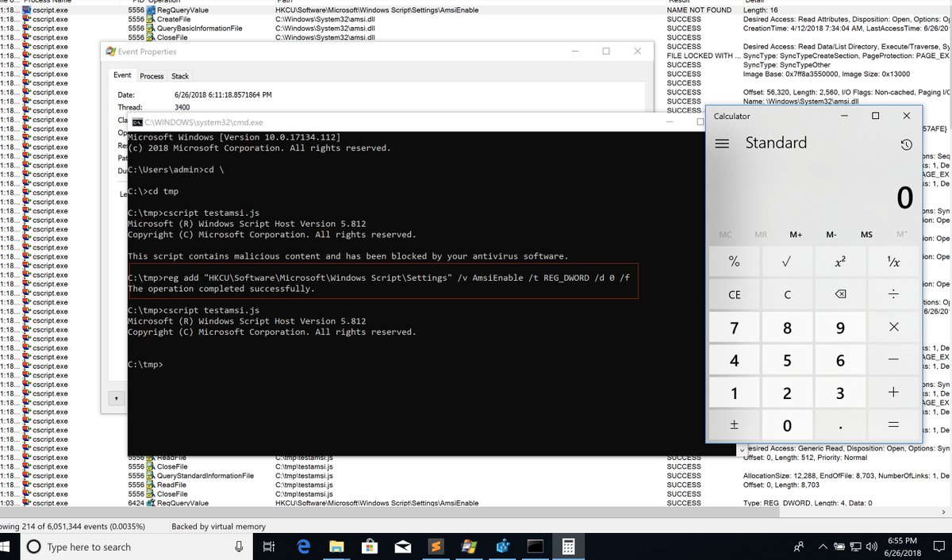The height and width of the screenshot is (560, 952).
Task: Click the percent key in Calculator
Action: pos(734,261)
